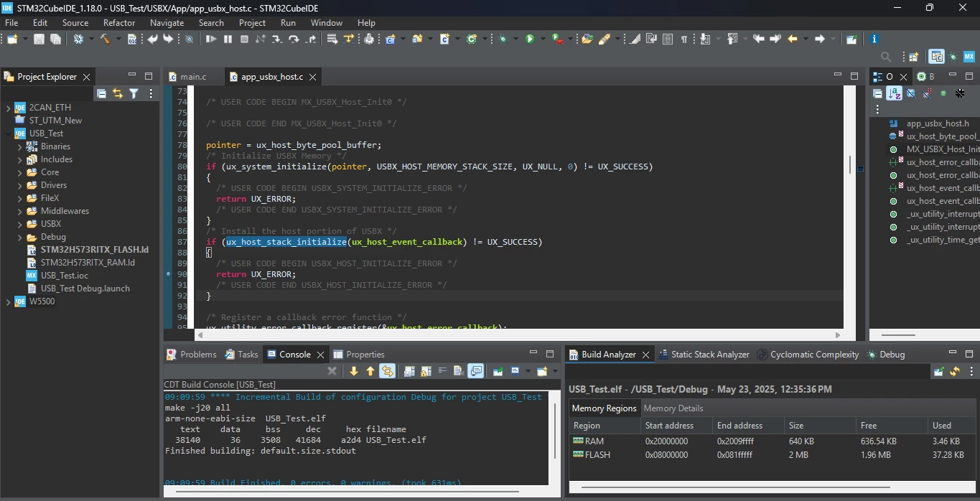This screenshot has height=501, width=980.
Task: Select the RAM region row in Build Analyzer
Action: click(772, 441)
